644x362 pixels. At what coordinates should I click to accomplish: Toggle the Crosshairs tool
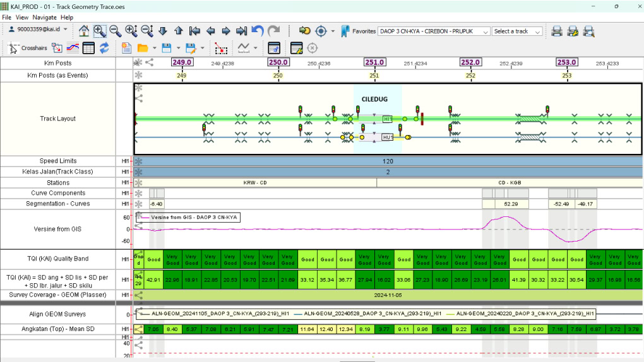(27, 48)
